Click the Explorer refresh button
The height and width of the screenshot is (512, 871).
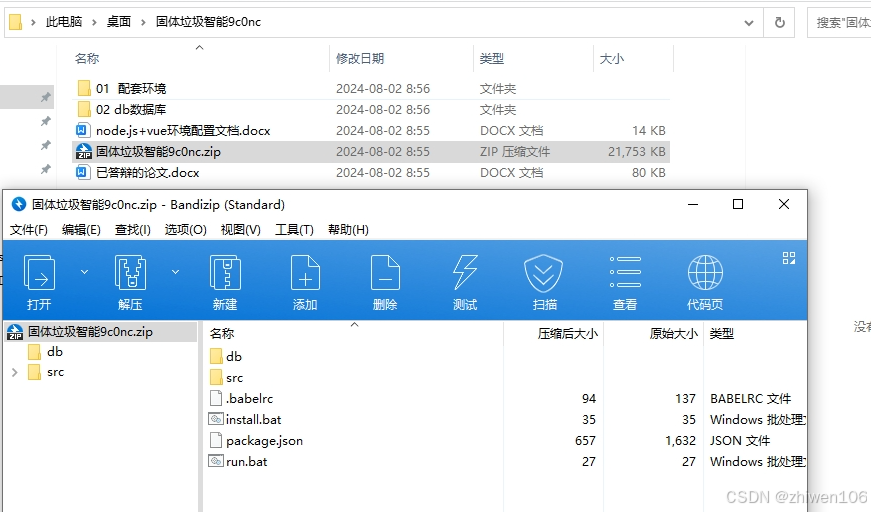coord(780,23)
